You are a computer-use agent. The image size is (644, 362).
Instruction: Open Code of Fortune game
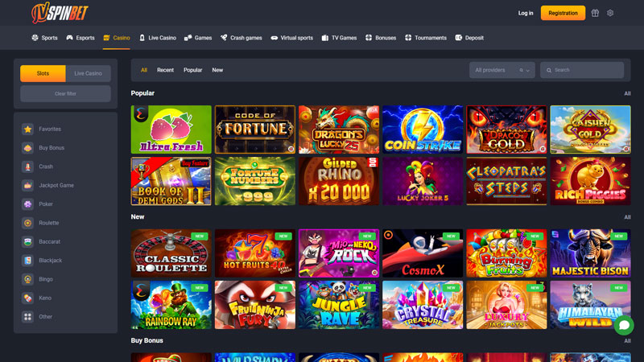pos(255,130)
